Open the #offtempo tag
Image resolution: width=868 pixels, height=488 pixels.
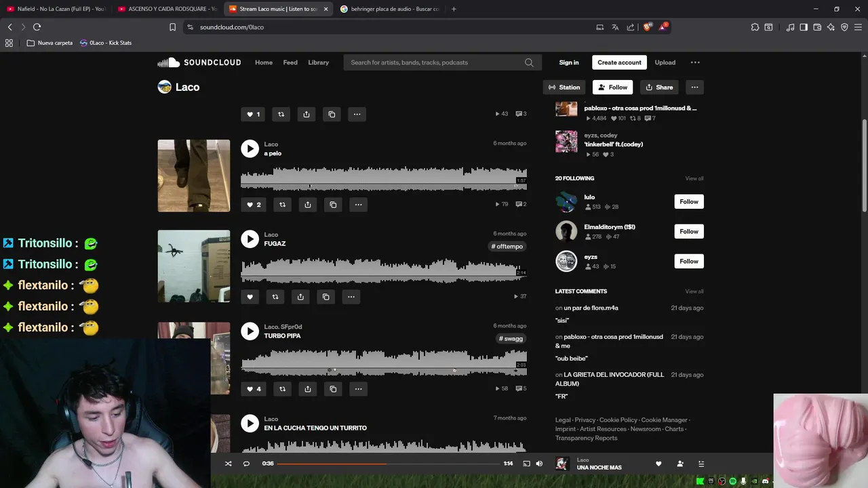(507, 247)
